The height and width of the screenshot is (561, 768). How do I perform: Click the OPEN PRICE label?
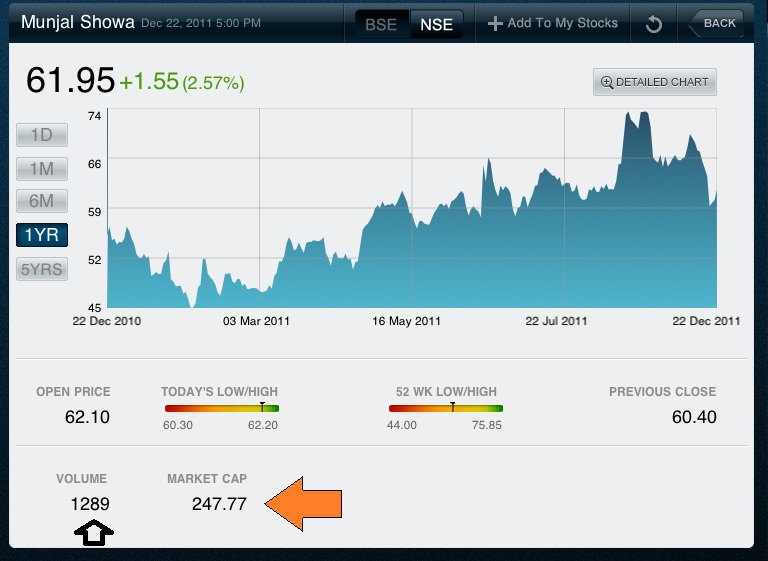click(x=73, y=392)
